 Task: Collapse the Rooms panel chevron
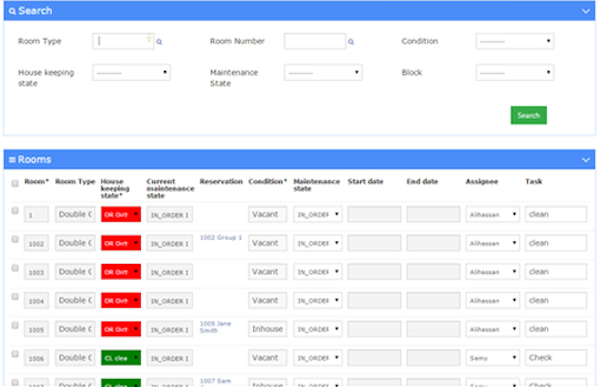[585, 160]
